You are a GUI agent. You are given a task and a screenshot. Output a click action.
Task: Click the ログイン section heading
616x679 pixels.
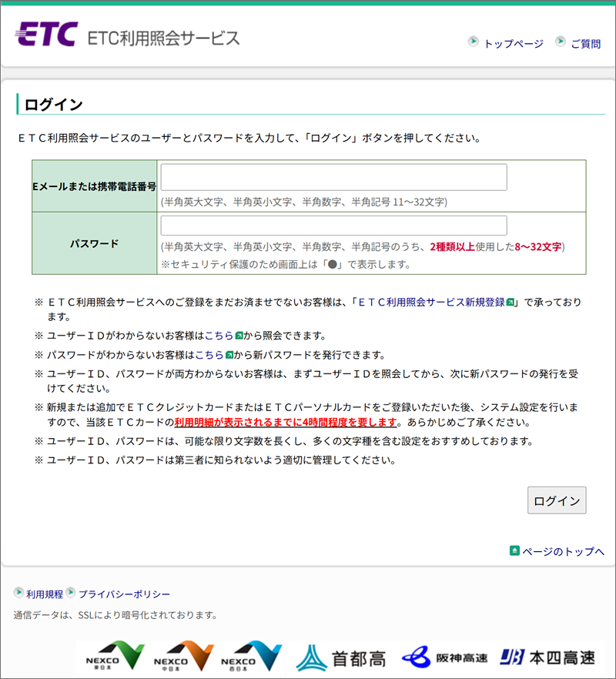[53, 105]
